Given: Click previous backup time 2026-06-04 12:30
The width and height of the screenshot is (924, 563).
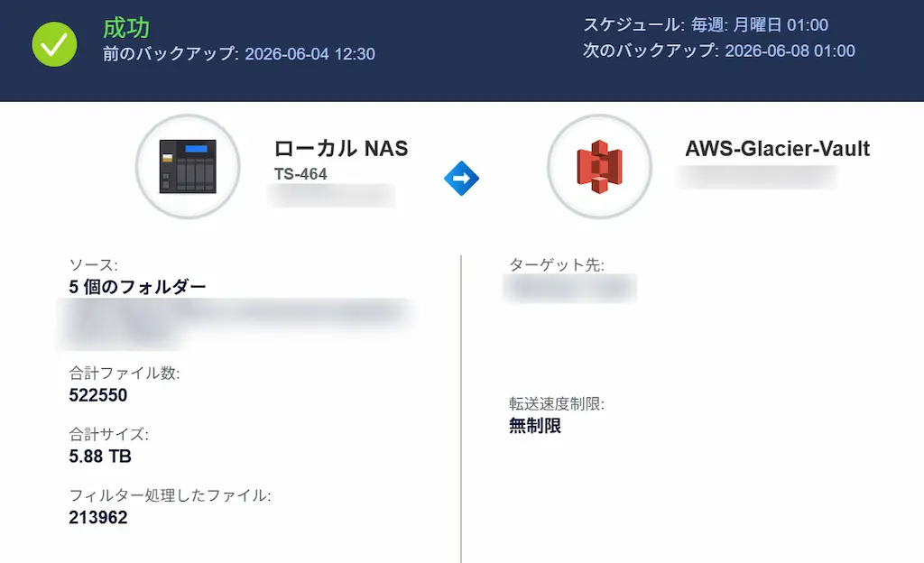Looking at the screenshot, I should [310, 54].
